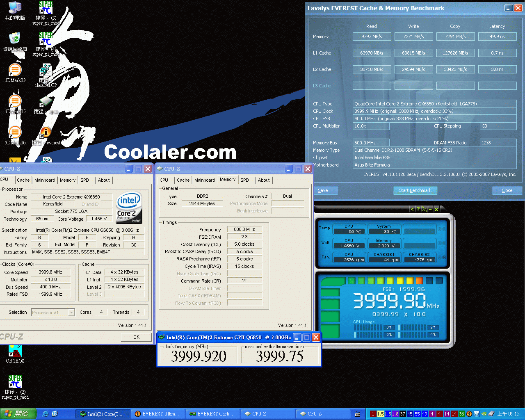525x420 pixels.
Task: Switch to About tab in left CPU-Z
Action: [104, 180]
